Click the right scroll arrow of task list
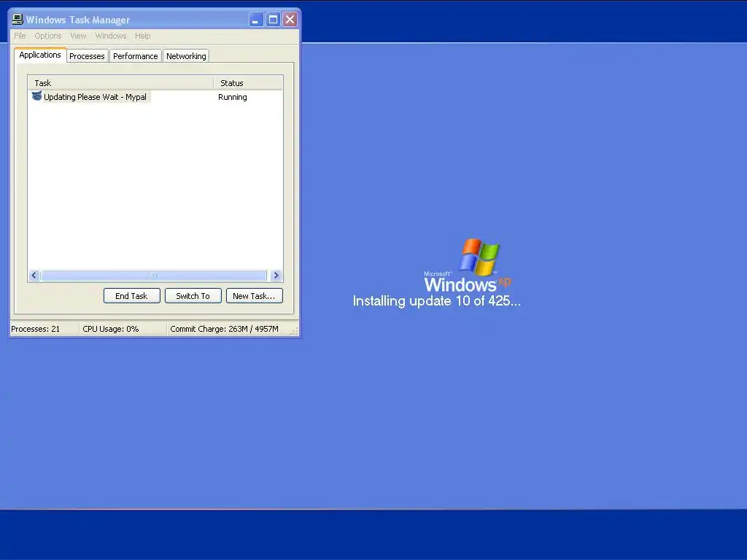 (276, 275)
